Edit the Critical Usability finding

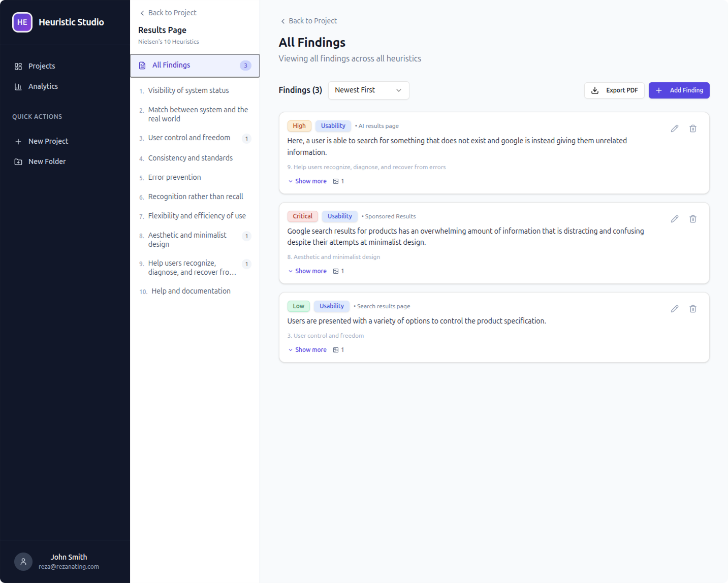point(674,219)
